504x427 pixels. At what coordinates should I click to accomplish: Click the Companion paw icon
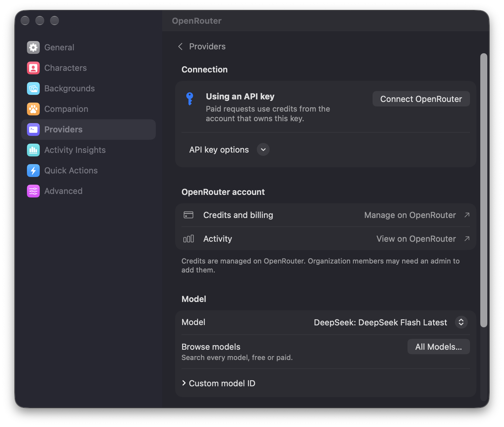[33, 109]
